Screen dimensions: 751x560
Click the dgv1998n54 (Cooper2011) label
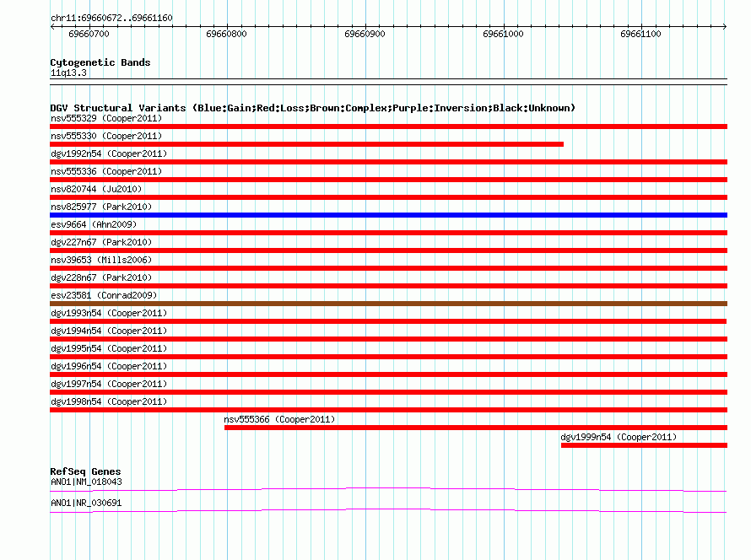(109, 401)
